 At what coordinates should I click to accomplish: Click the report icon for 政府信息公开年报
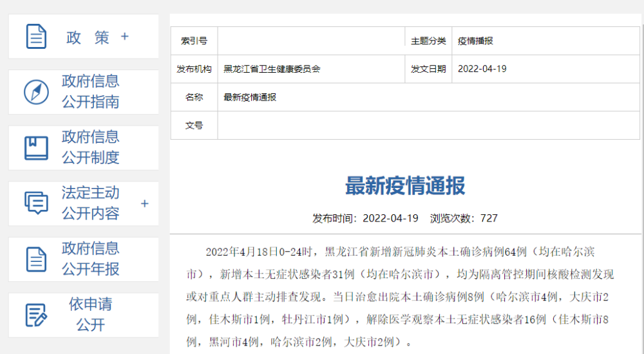point(36,259)
